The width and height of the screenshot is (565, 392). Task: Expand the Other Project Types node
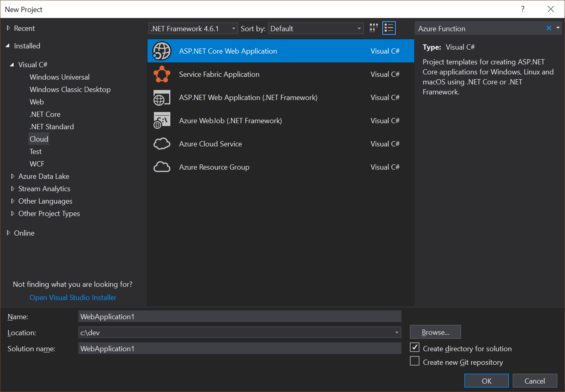tap(13, 213)
